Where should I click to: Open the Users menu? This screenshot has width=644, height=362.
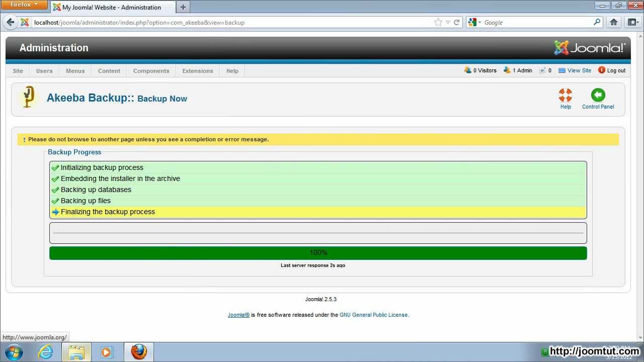coord(44,71)
